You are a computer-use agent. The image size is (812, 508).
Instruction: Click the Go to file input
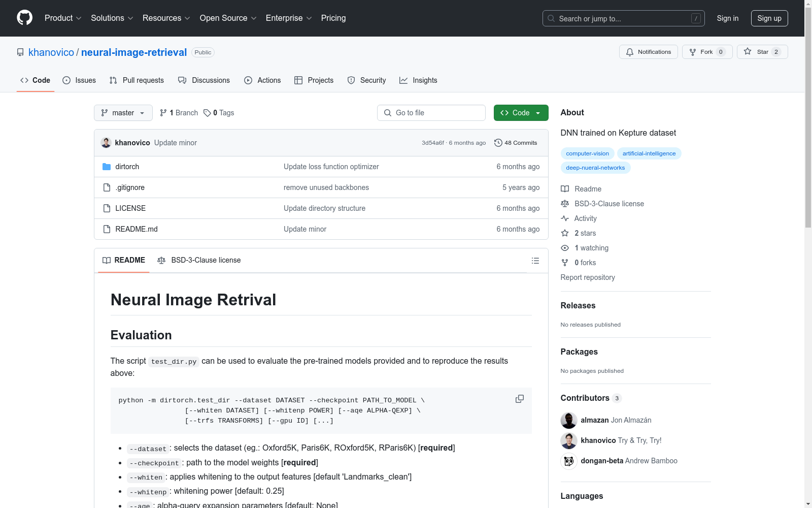431,113
